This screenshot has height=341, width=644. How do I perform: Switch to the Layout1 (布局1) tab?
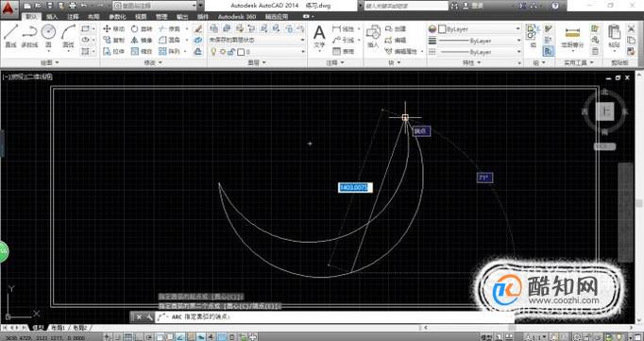pyautogui.click(x=58, y=328)
